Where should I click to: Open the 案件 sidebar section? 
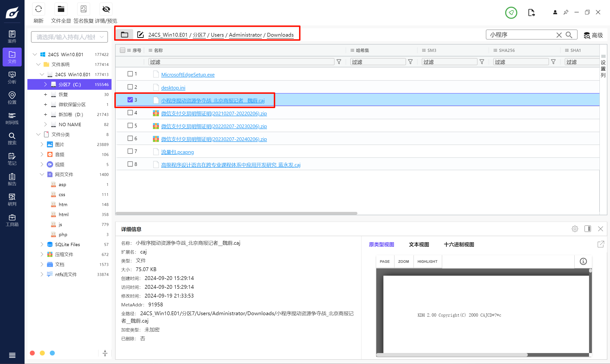12,37
